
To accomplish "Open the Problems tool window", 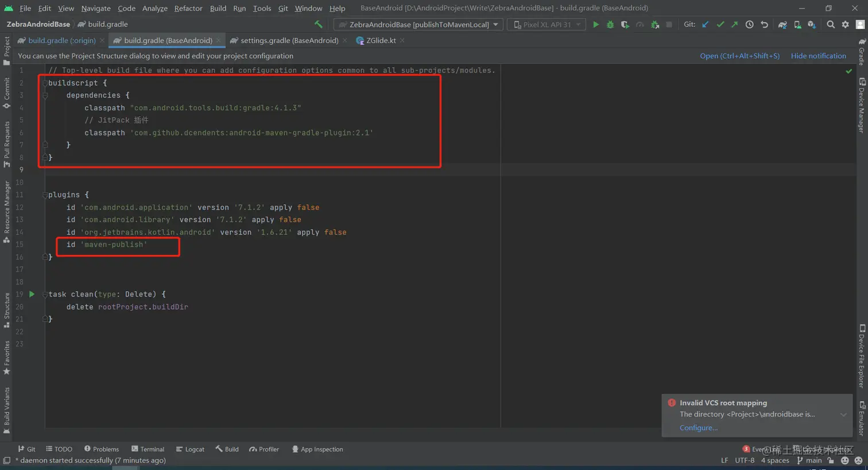I will (102, 449).
